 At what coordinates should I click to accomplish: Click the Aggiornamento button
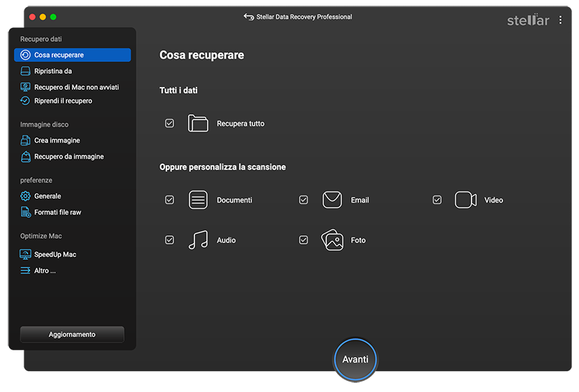pyautogui.click(x=72, y=334)
